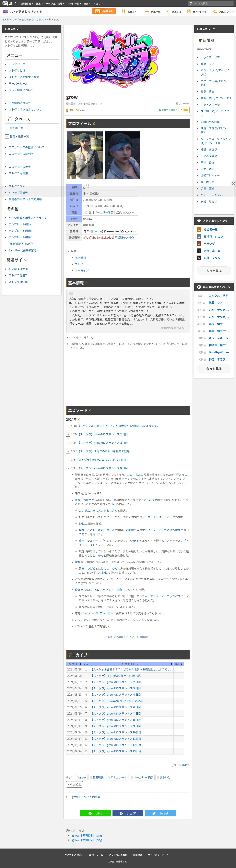Viewport: 236px width, 868px height.
Task: Open the 編集 dropdown in the top bar
Action: 39,3
